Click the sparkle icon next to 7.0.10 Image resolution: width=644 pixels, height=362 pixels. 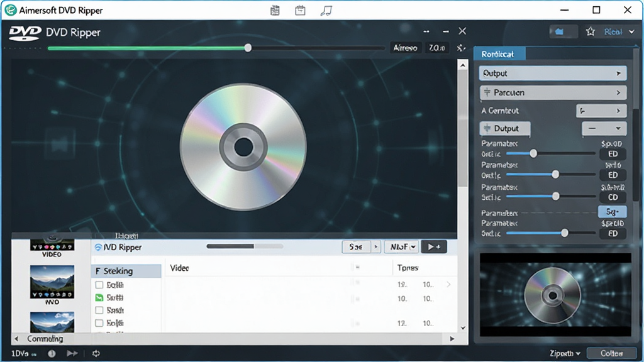tap(461, 48)
